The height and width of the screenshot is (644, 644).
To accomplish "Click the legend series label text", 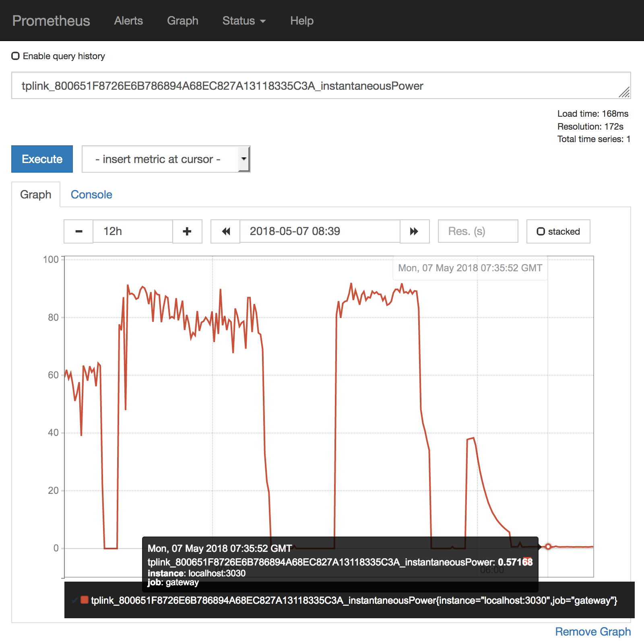I will point(354,600).
